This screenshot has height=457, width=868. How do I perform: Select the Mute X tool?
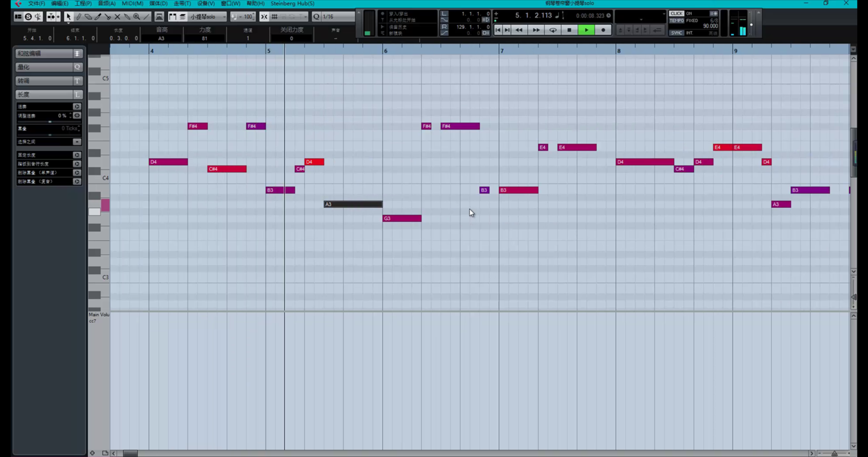pos(117,17)
